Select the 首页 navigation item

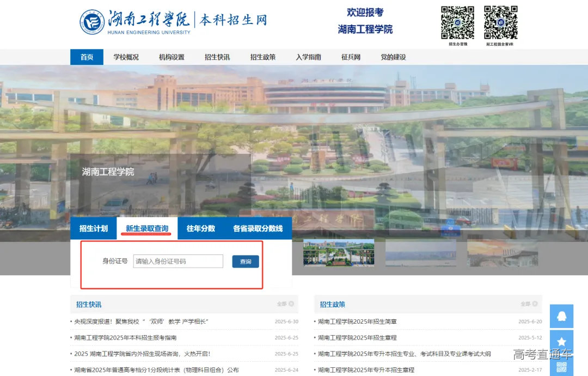tap(86, 57)
